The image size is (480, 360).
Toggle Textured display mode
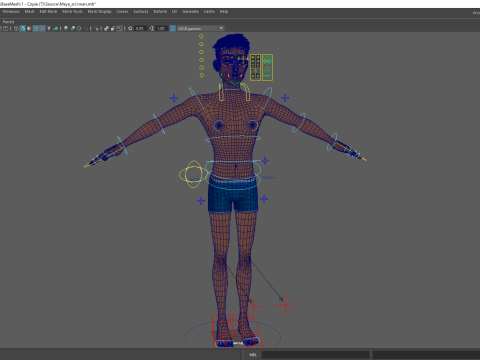[x=42, y=28]
